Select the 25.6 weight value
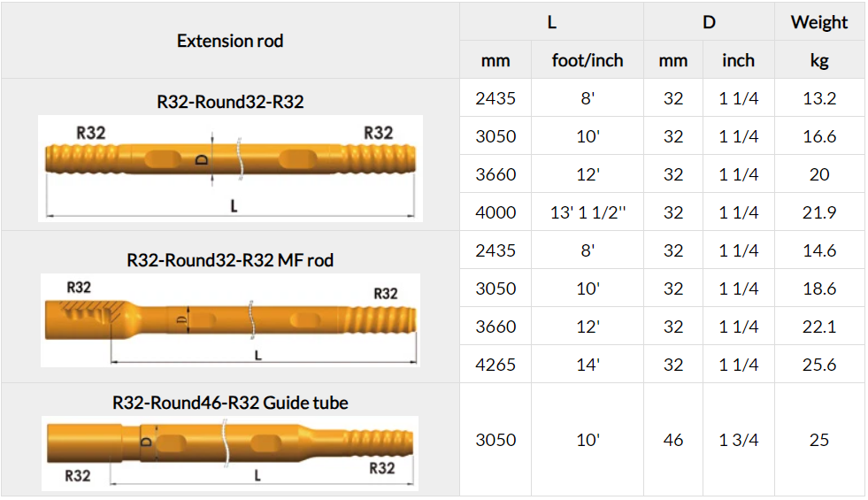868x500 pixels. coord(819,365)
